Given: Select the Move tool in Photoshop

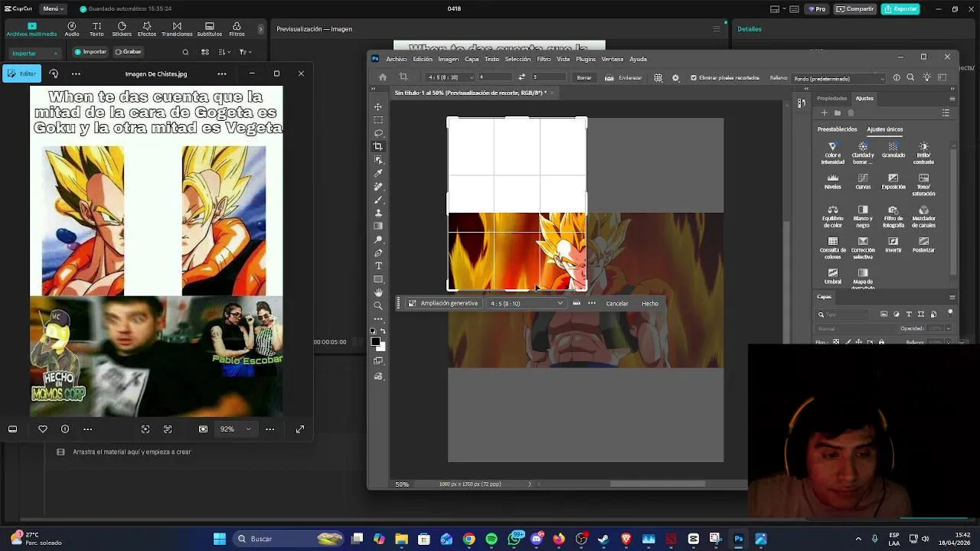Looking at the screenshot, I should (x=378, y=106).
